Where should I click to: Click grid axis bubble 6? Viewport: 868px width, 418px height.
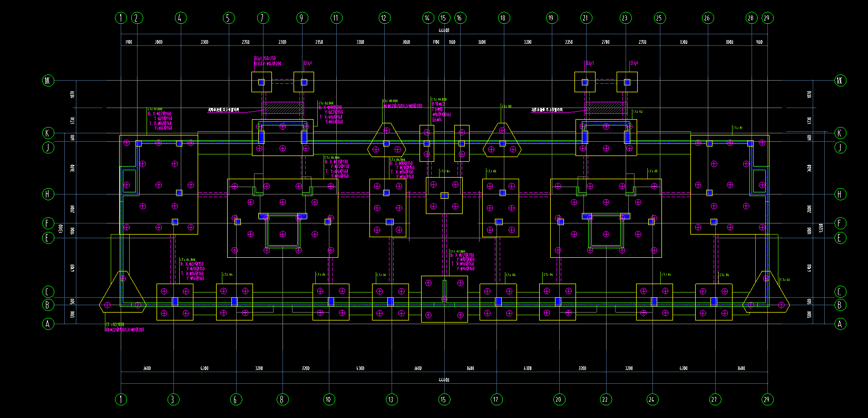pyautogui.click(x=236, y=399)
